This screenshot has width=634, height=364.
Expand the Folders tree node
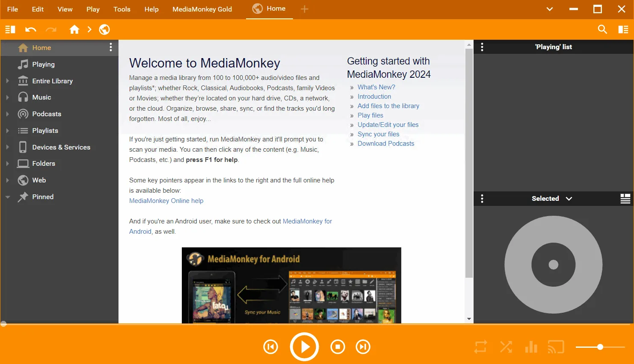click(7, 164)
